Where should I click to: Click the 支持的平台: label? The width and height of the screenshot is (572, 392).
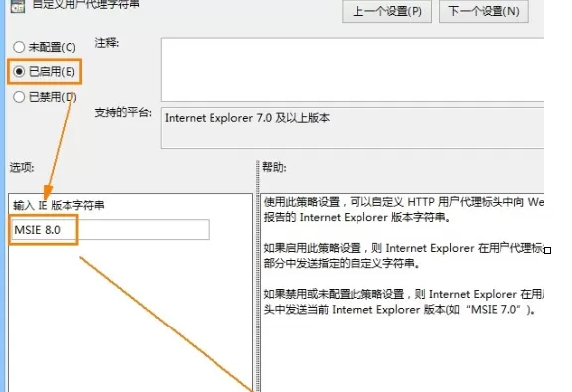pyautogui.click(x=123, y=113)
